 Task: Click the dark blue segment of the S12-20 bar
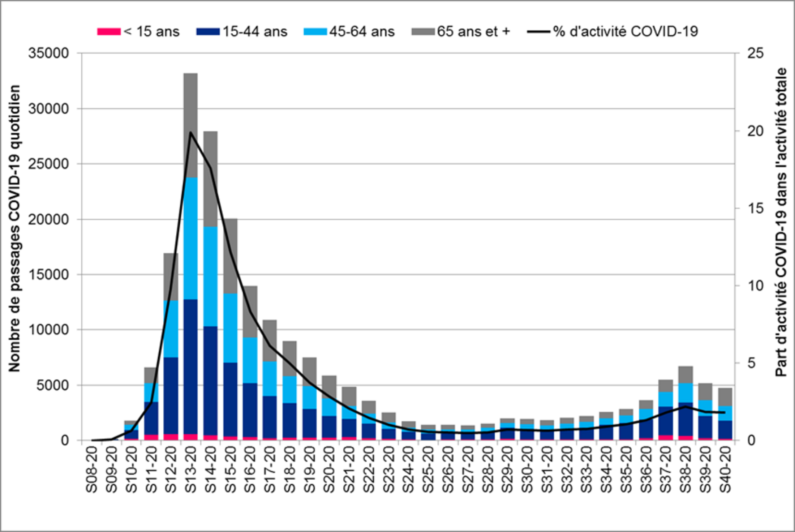171,396
